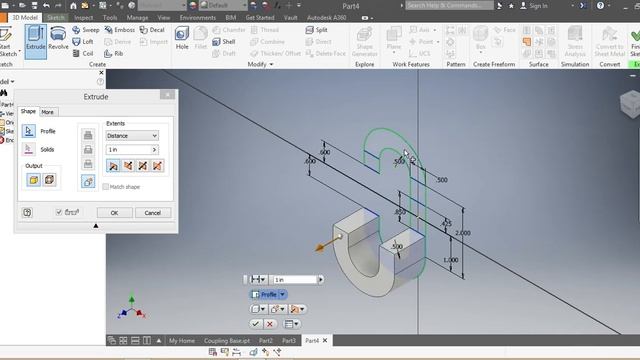Set extrude Direction 2
This screenshot has height=360, width=640.
128,166
